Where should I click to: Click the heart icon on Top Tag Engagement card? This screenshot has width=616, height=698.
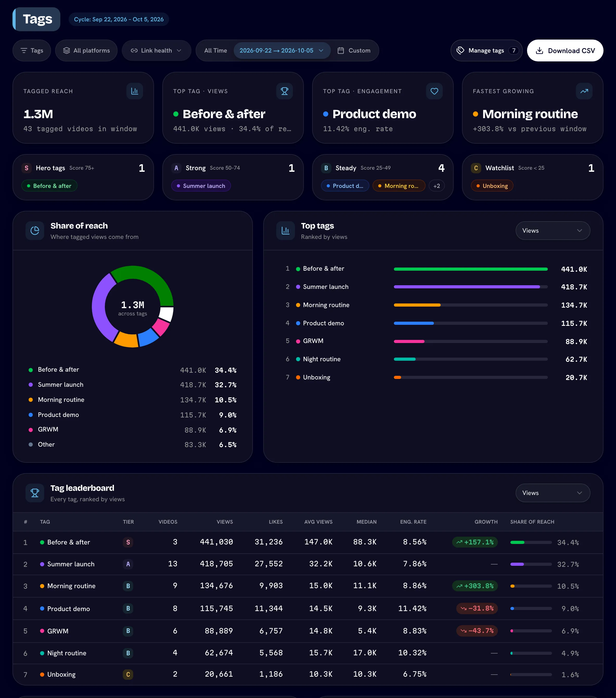tap(434, 91)
